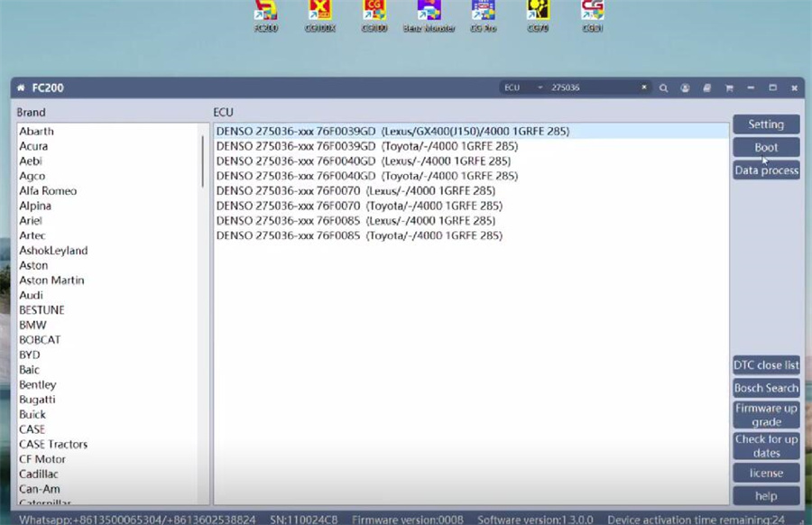Clear the search text with the X icon
Image resolution: width=812 pixels, height=525 pixels.
click(x=643, y=87)
